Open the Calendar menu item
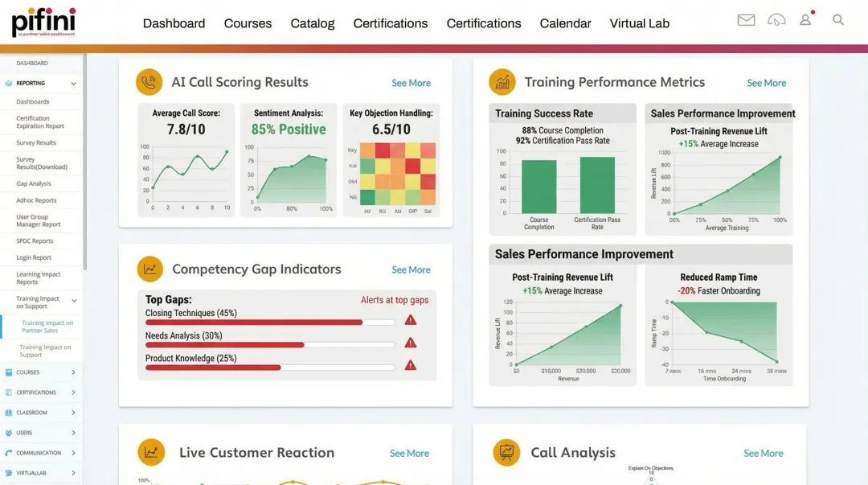 565,23
